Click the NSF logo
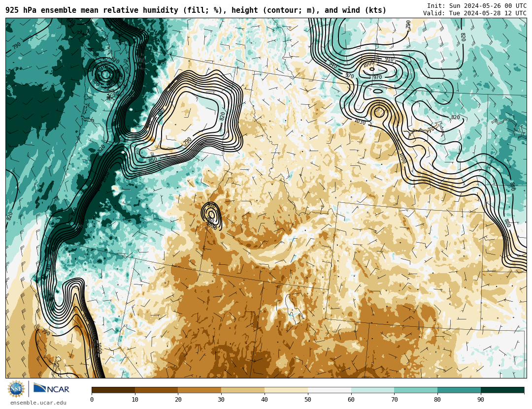 pyautogui.click(x=16, y=389)
